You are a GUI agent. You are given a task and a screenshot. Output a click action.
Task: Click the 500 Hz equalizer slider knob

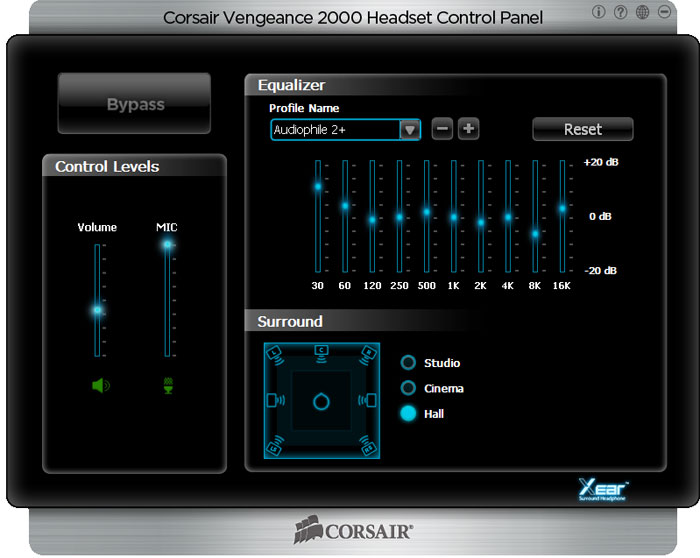[427, 212]
